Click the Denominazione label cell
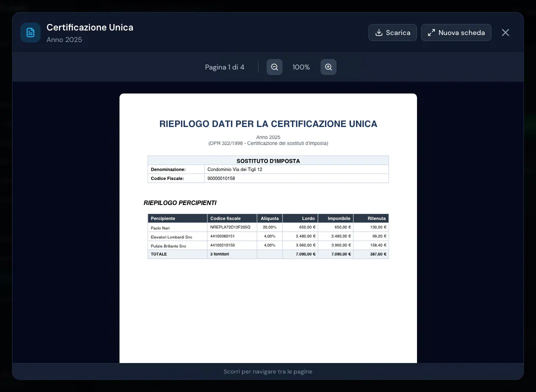536x392 pixels. [176, 169]
